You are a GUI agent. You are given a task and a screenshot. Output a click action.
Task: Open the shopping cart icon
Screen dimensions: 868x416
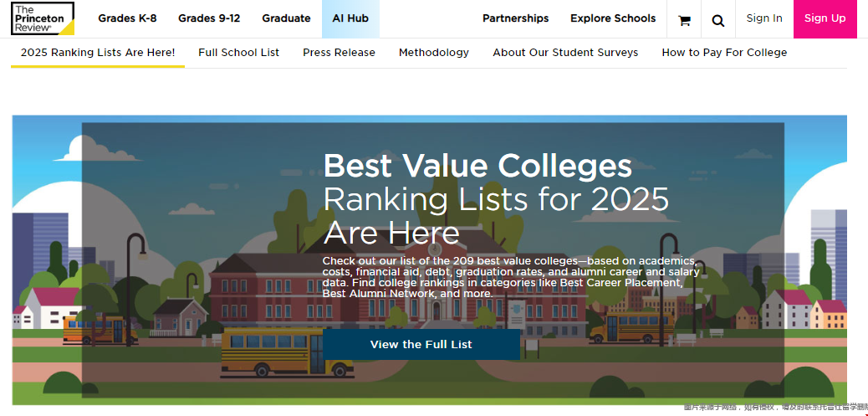point(684,20)
